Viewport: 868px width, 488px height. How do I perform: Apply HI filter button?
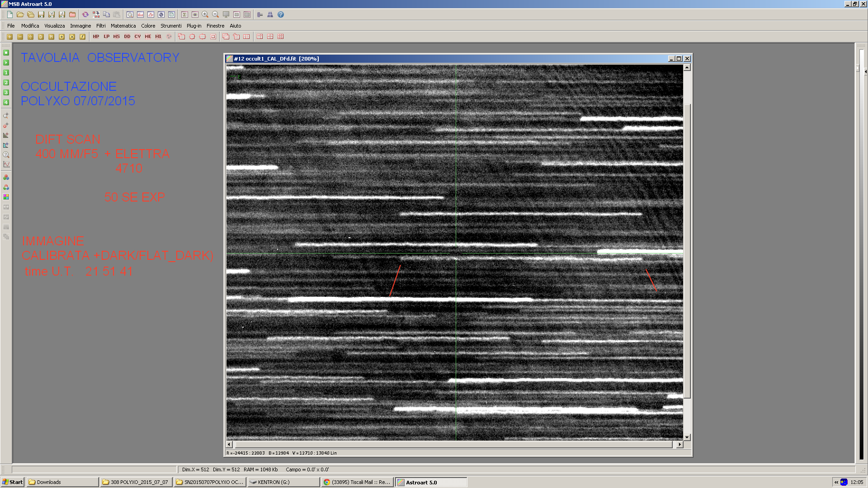(158, 37)
